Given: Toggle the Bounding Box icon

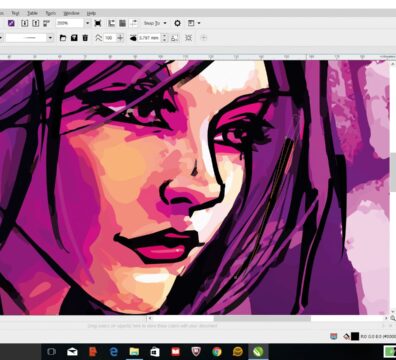Looking at the screenshot, I should click(x=188, y=38).
